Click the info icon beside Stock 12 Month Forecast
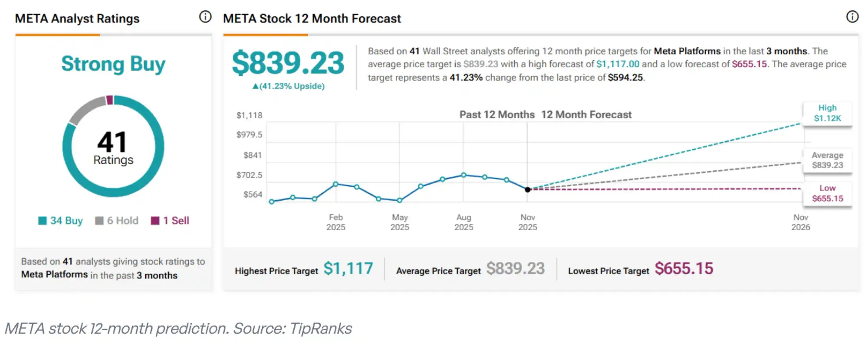This screenshot has width=868, height=342. coord(852,17)
